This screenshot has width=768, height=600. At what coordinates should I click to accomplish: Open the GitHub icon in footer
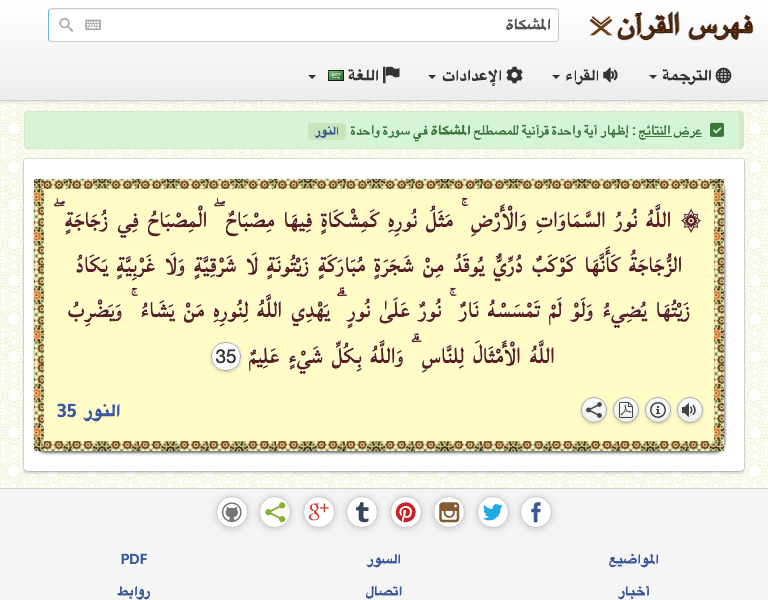[x=232, y=513]
